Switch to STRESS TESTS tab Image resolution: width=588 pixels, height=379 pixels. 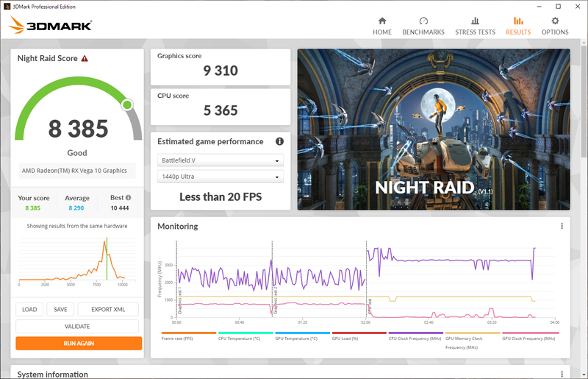coord(475,26)
